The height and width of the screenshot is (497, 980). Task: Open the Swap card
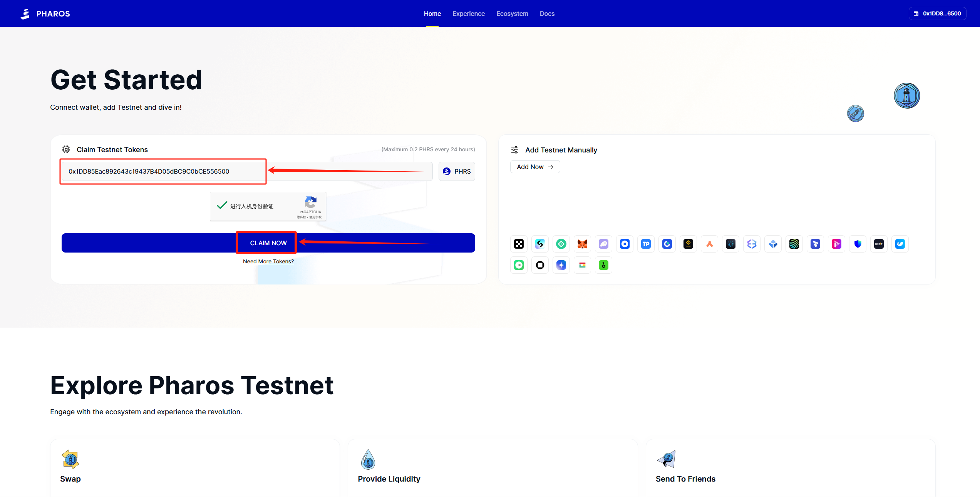point(195,468)
